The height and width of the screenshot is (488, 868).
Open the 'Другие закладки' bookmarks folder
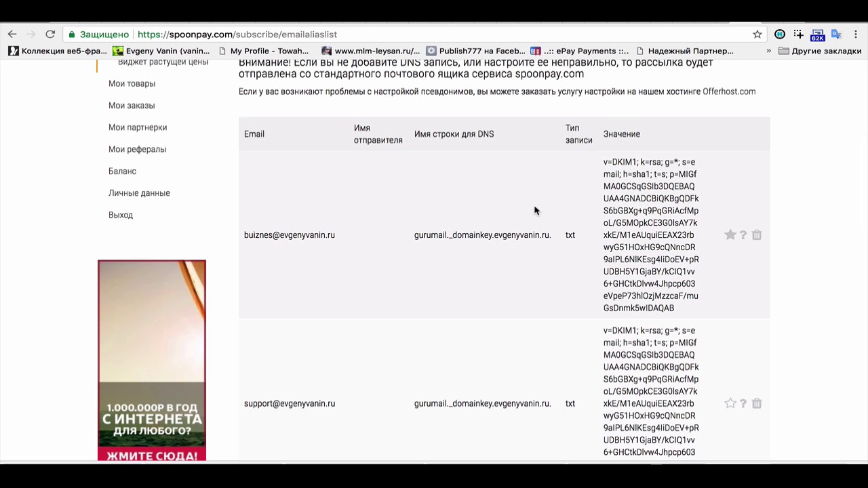click(820, 51)
